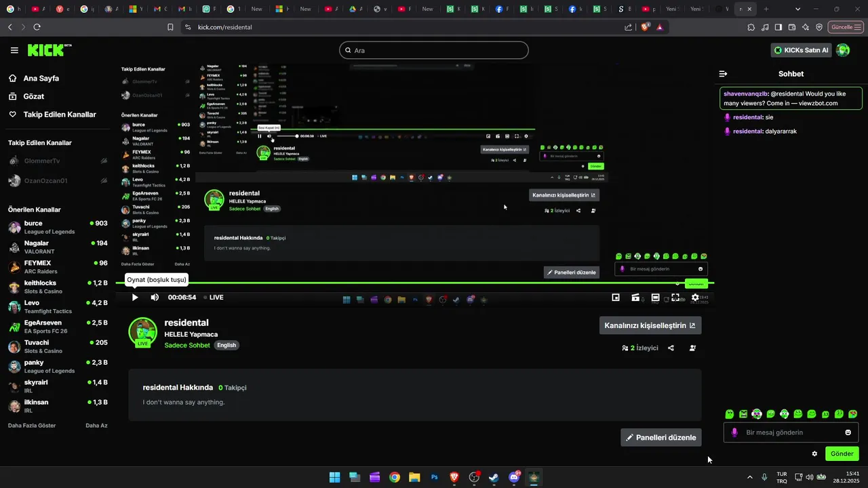
Task: Open a new browser tab
Action: coord(766,9)
